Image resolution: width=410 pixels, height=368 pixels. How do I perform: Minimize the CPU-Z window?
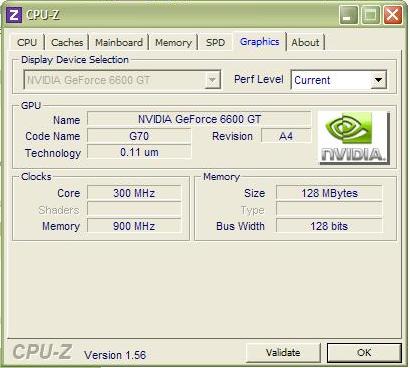(348, 15)
